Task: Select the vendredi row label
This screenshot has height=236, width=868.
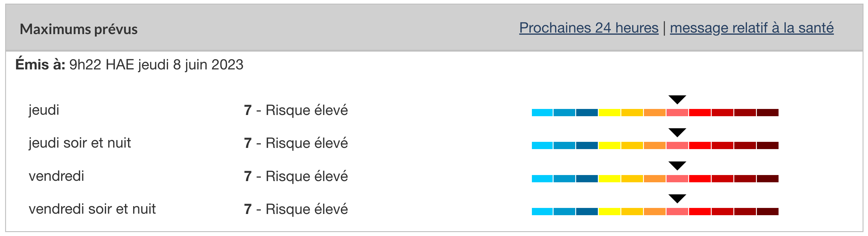Action: (x=56, y=176)
